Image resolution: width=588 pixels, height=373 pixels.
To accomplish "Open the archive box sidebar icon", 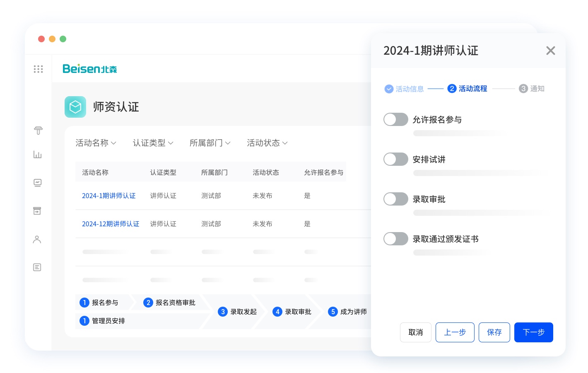I will [37, 211].
